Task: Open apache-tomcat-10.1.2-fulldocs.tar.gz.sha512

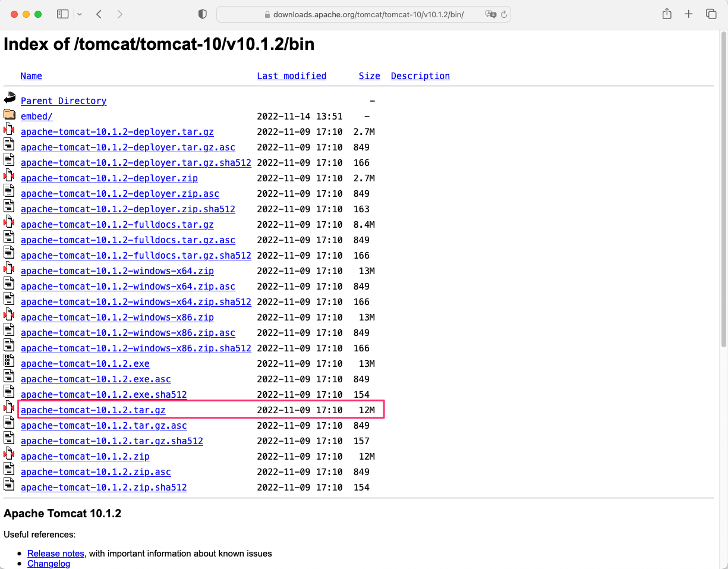Action: 136,256
